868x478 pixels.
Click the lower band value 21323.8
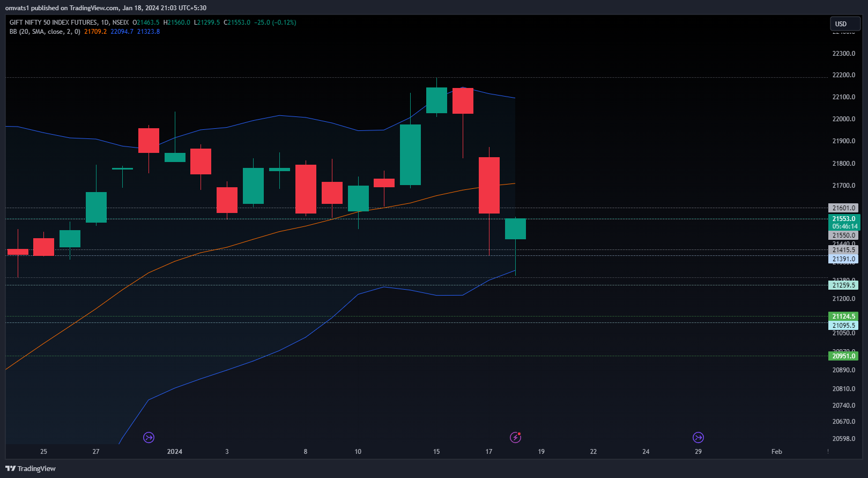[x=149, y=32]
